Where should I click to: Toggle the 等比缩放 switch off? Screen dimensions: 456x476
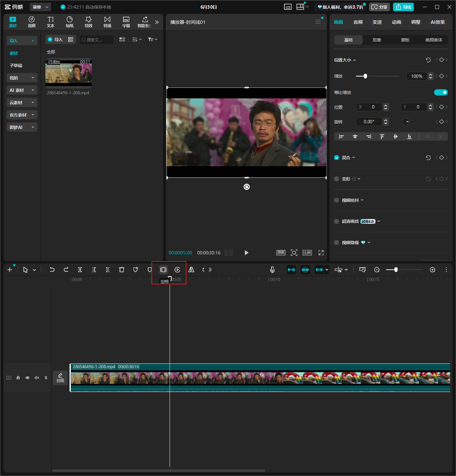pos(441,92)
